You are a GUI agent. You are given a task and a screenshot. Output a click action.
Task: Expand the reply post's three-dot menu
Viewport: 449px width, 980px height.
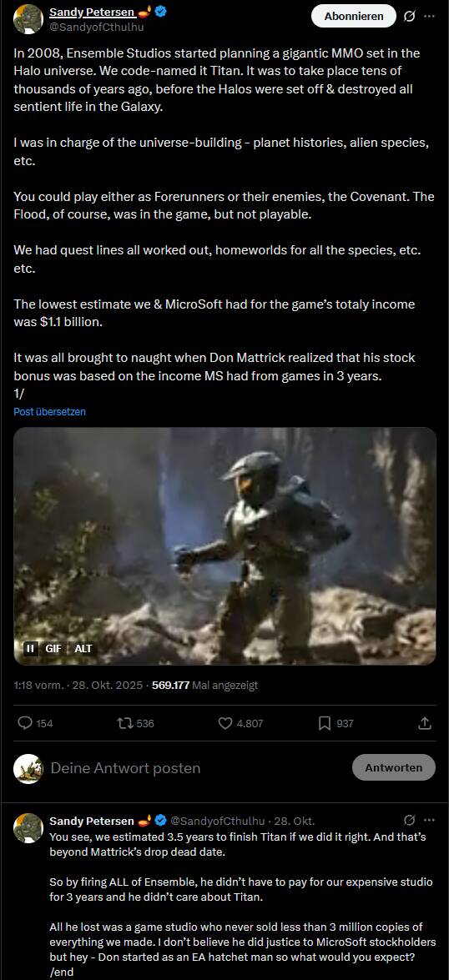tap(429, 820)
